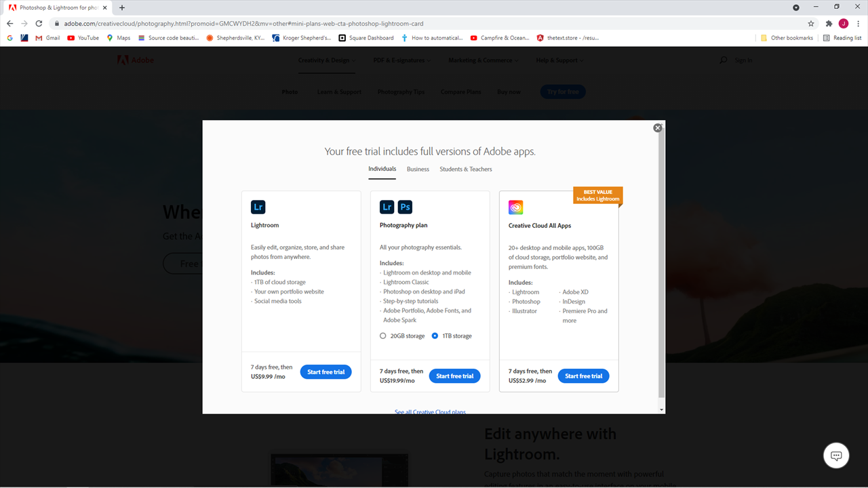The height and width of the screenshot is (488, 868).
Task: Click "1TB of cloud storage" list item
Action: pyautogui.click(x=280, y=282)
